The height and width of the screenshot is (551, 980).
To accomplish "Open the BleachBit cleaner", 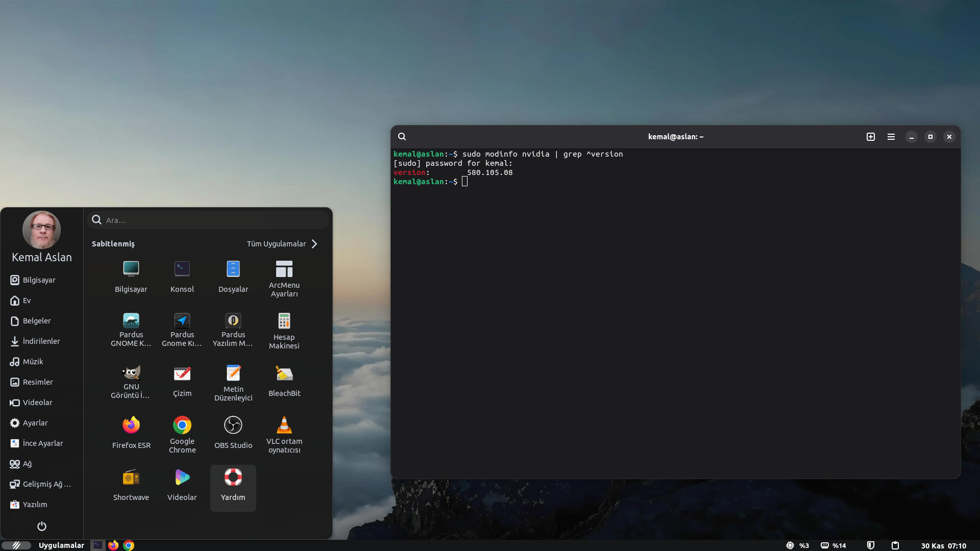I will coord(284,381).
